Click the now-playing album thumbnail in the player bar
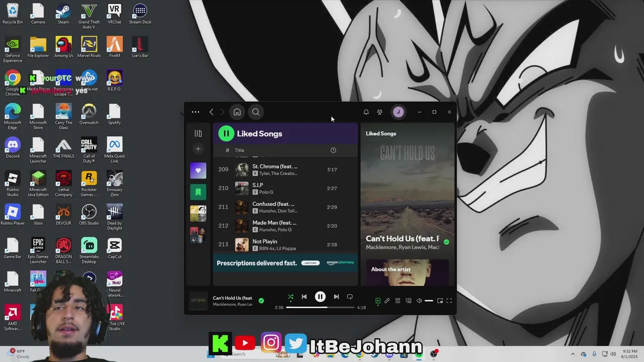The width and height of the screenshot is (644, 362). (198, 301)
